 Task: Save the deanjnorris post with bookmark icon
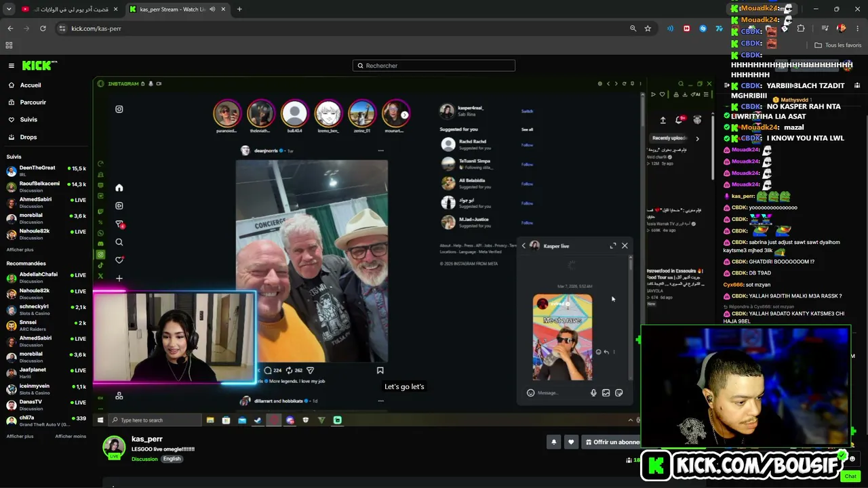click(380, 371)
